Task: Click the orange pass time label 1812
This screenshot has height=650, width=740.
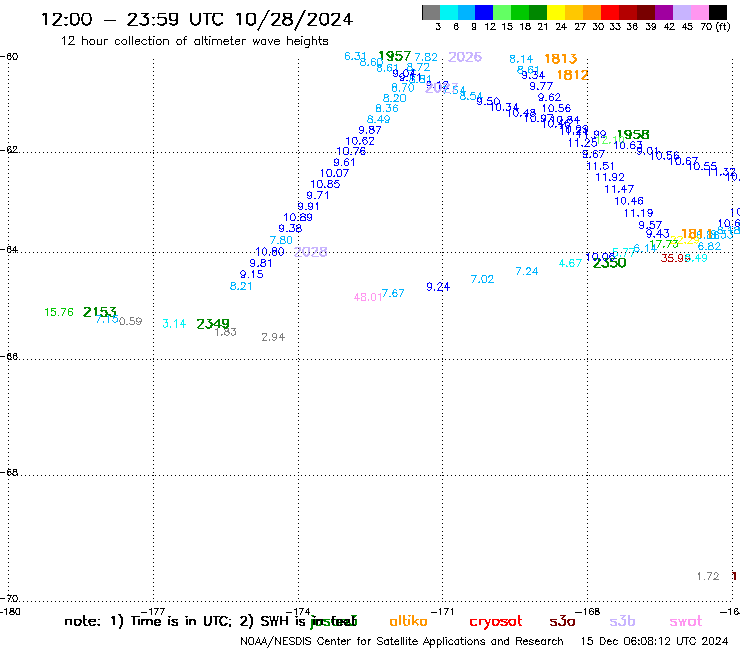Action: coord(572,75)
